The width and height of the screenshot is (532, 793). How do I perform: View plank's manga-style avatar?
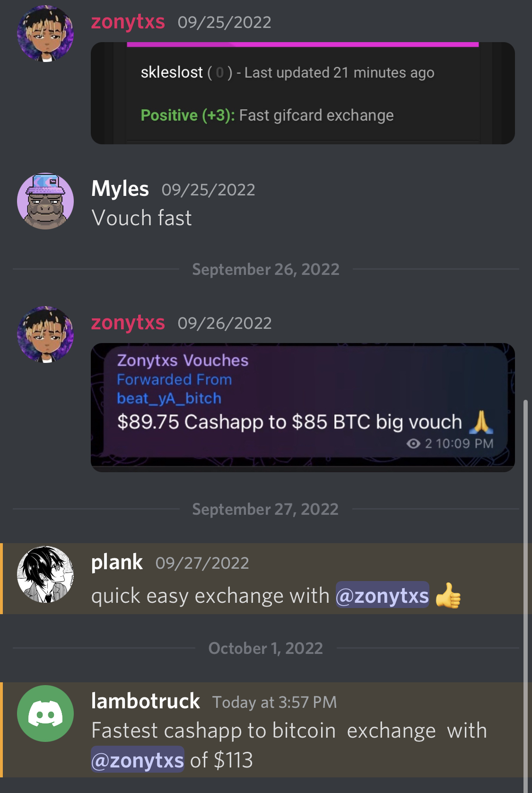45,574
